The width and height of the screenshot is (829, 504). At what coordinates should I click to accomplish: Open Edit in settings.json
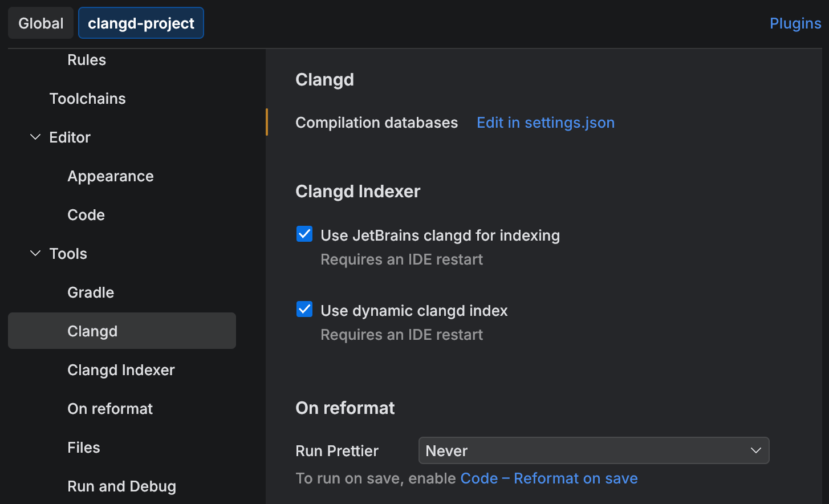pos(545,122)
